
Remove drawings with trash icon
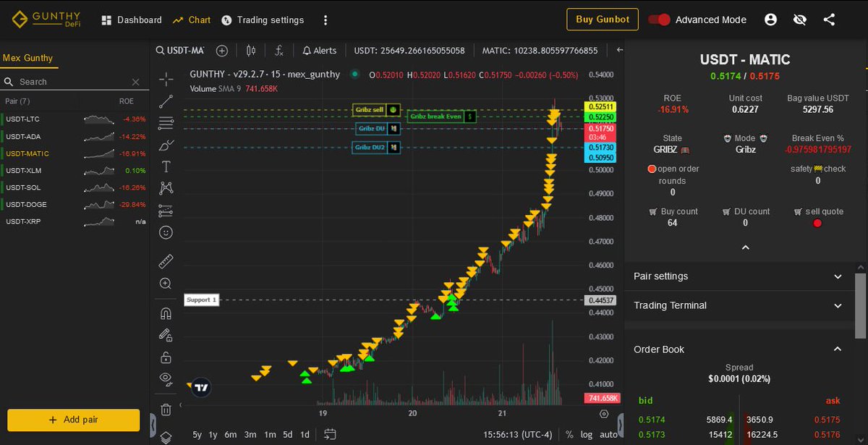coord(166,410)
